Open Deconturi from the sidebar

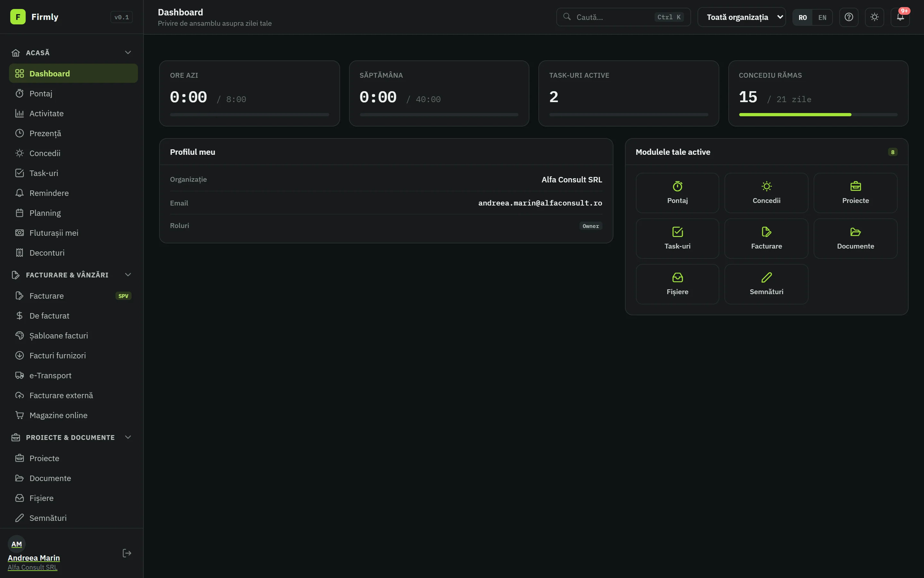(x=73, y=253)
